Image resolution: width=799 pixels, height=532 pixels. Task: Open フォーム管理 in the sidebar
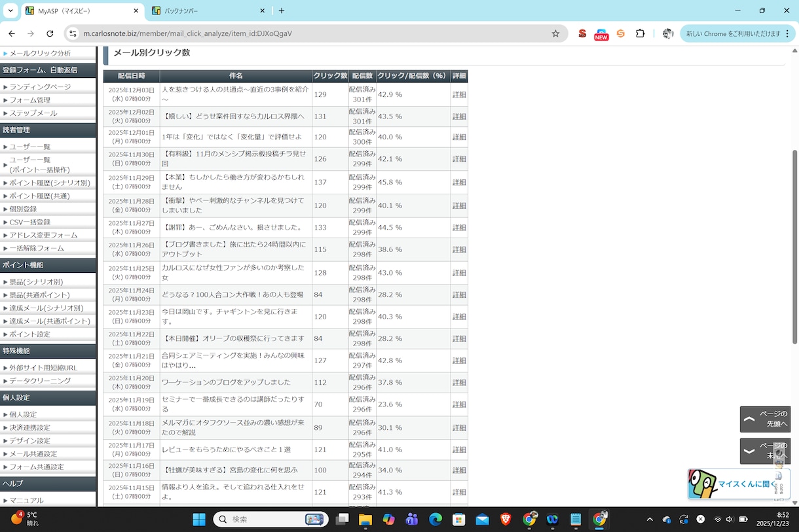[29, 100]
